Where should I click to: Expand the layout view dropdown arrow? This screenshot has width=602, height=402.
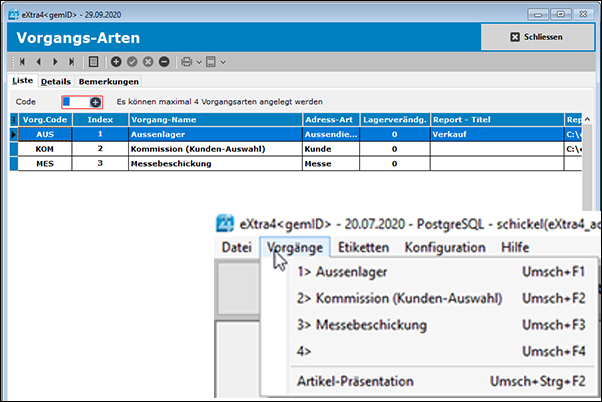[x=222, y=62]
